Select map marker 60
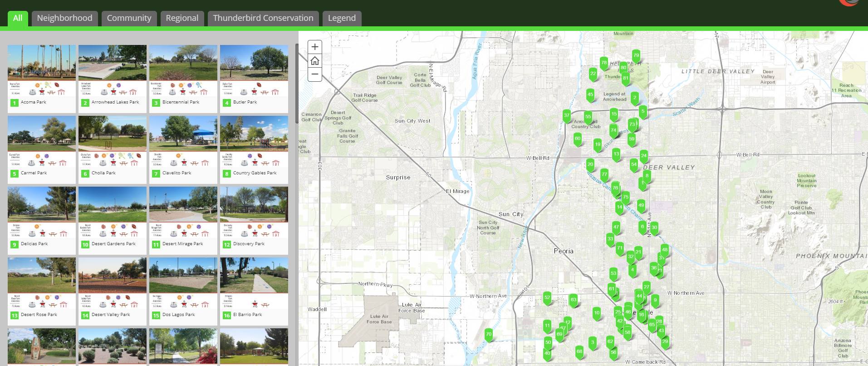 (578, 139)
